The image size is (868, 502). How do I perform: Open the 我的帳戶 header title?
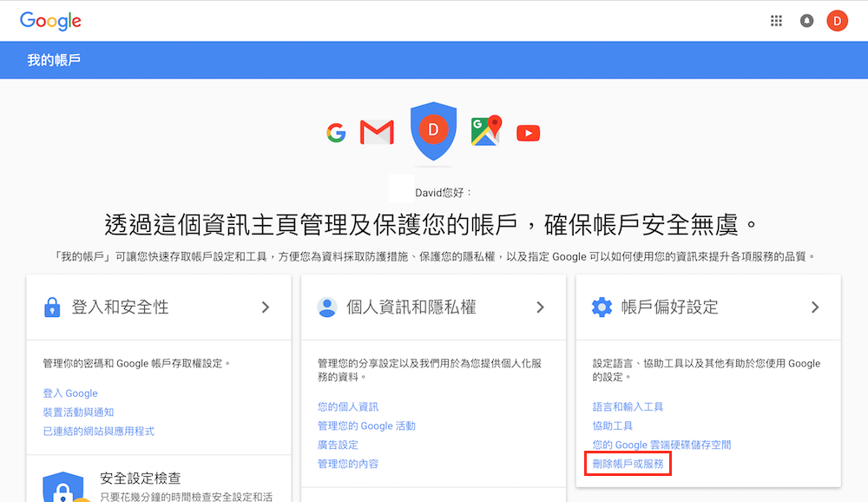click(54, 60)
